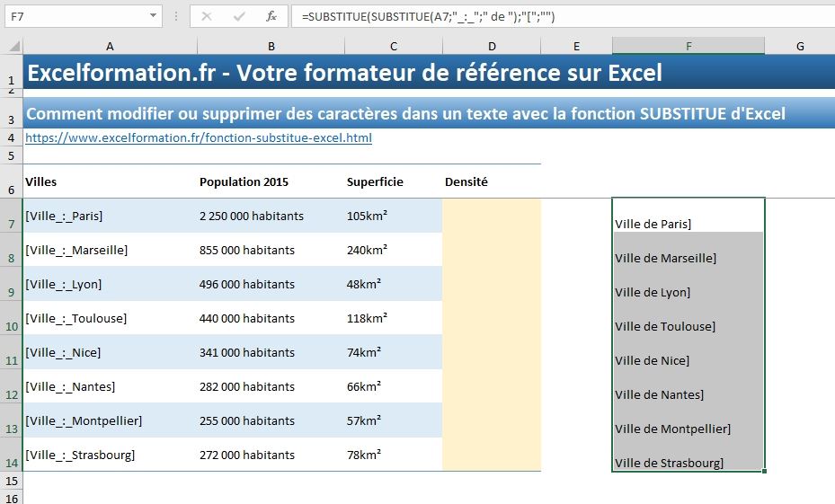
Task: Click into the SUBSTITUE formula text
Action: click(x=431, y=17)
